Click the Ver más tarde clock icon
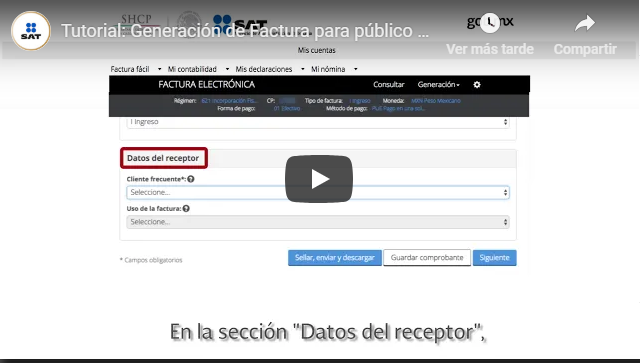 click(x=490, y=23)
